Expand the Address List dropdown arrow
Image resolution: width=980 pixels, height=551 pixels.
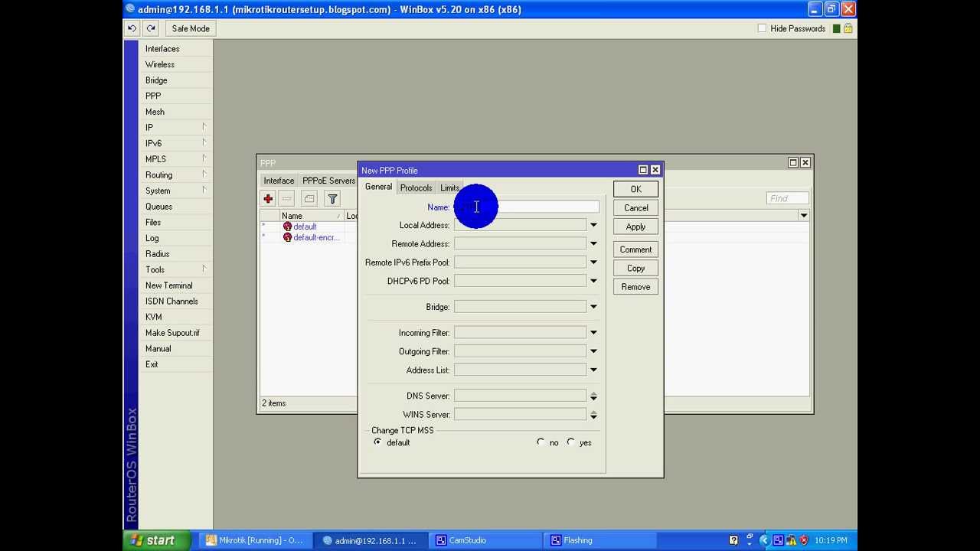click(x=593, y=370)
